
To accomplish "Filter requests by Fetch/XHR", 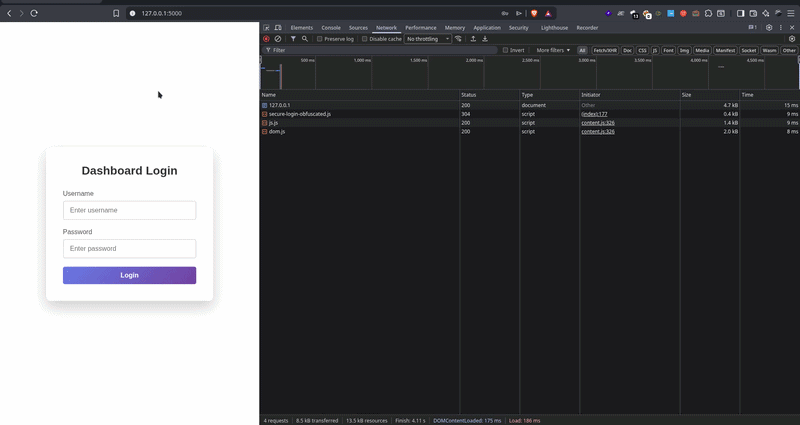I will pos(605,50).
